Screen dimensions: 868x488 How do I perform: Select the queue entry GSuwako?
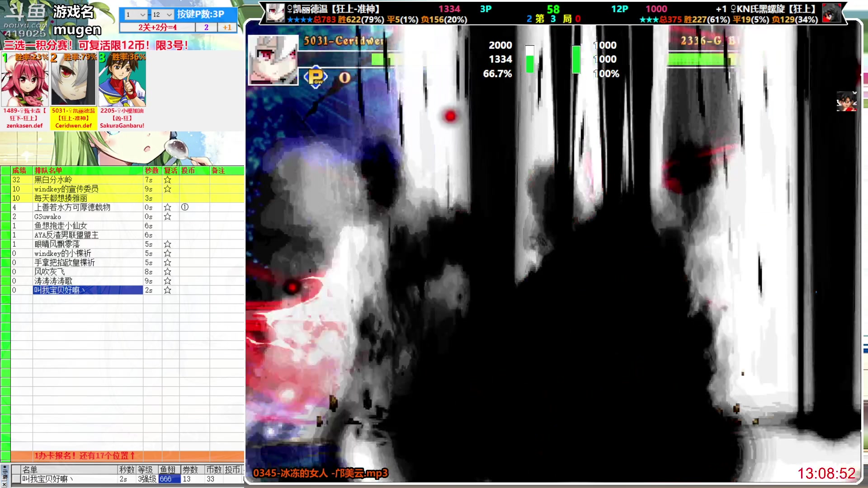[x=88, y=216]
